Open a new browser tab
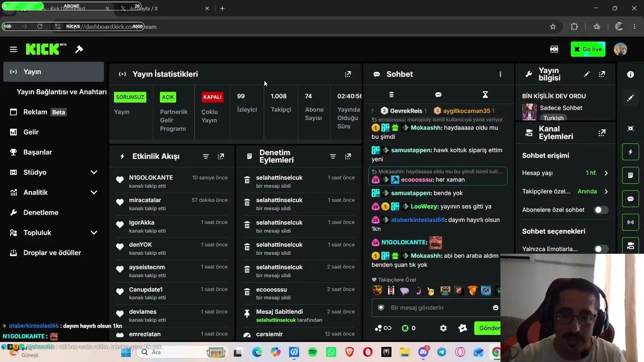 tap(222, 9)
